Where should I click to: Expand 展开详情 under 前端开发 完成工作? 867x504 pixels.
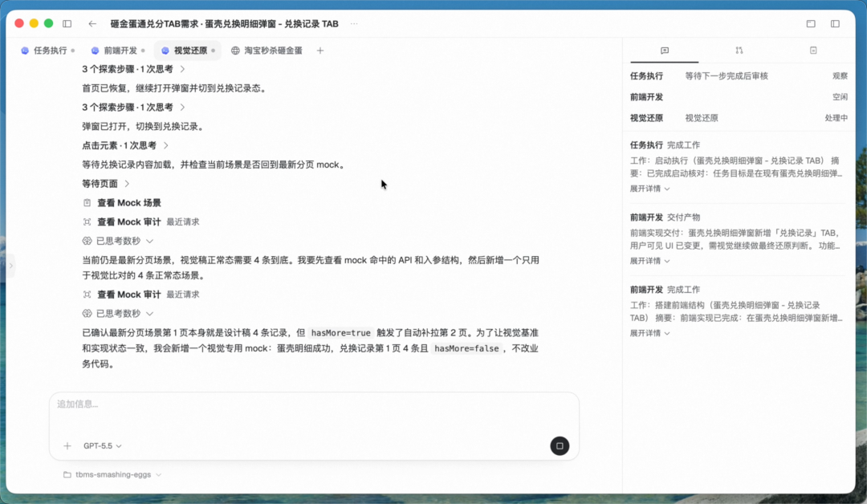[649, 333]
